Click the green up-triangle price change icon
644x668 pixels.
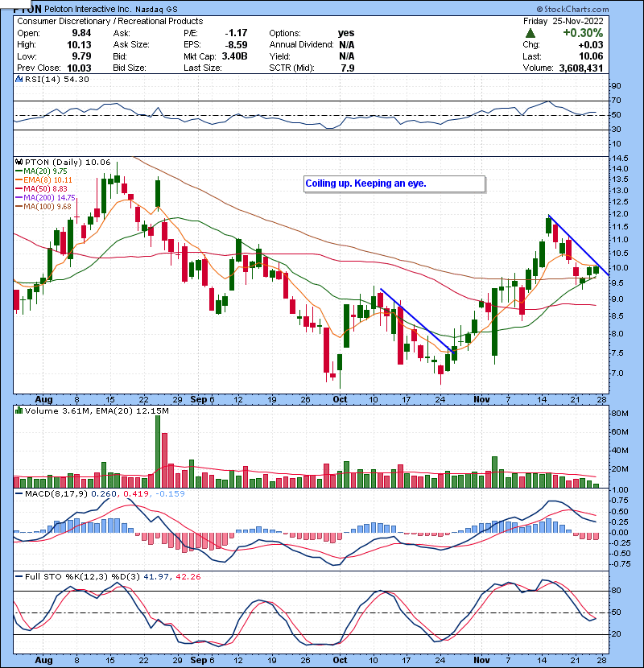click(x=530, y=33)
